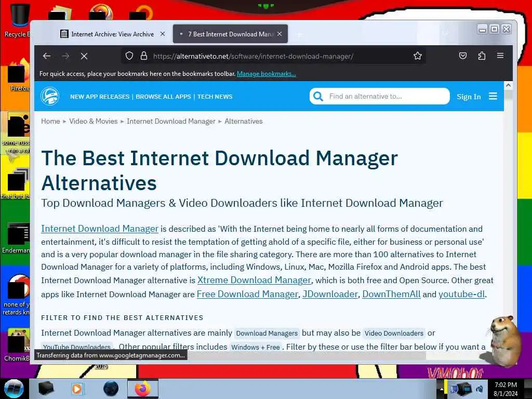Viewport: 532px width, 399px height.
Task: Open a new browser tab
Action: pos(299,34)
